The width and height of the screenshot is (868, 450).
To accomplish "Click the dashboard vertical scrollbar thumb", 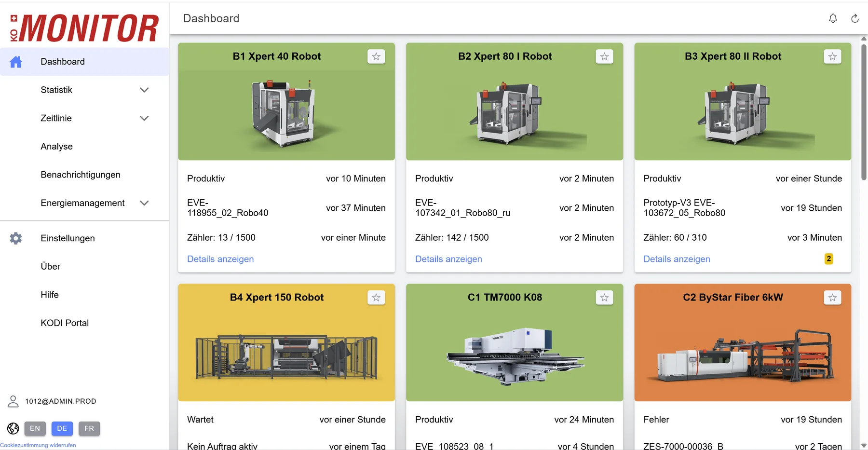I will pyautogui.click(x=864, y=112).
